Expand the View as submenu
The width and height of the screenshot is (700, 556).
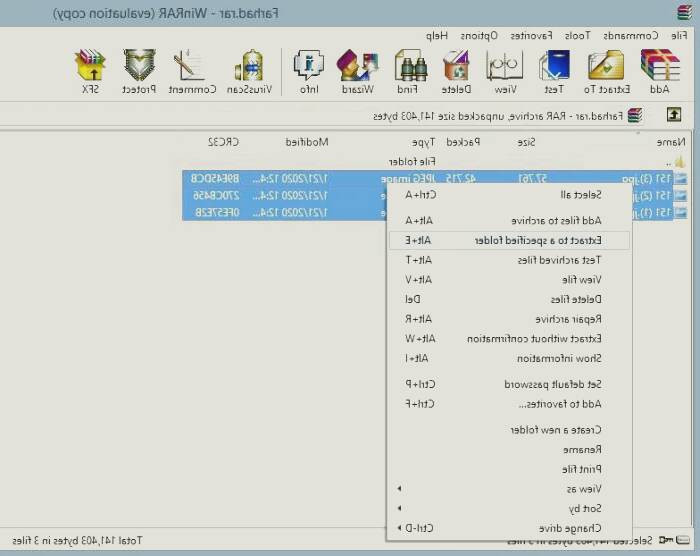[x=508, y=489]
